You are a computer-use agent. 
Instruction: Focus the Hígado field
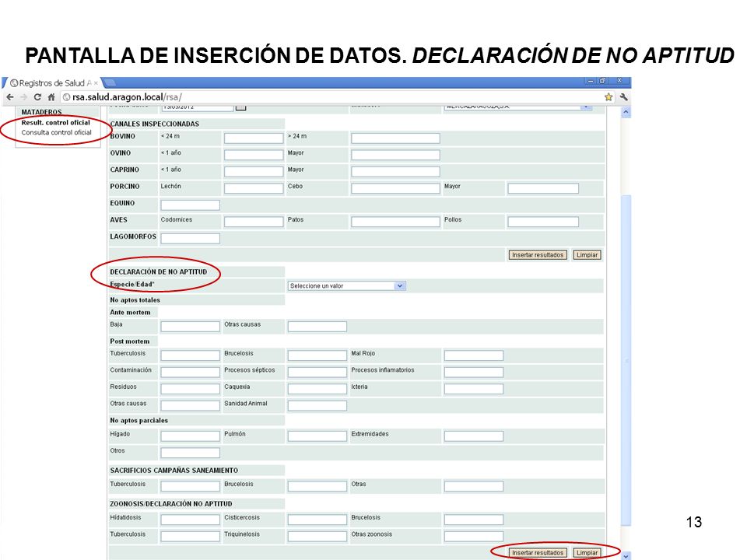(190, 436)
